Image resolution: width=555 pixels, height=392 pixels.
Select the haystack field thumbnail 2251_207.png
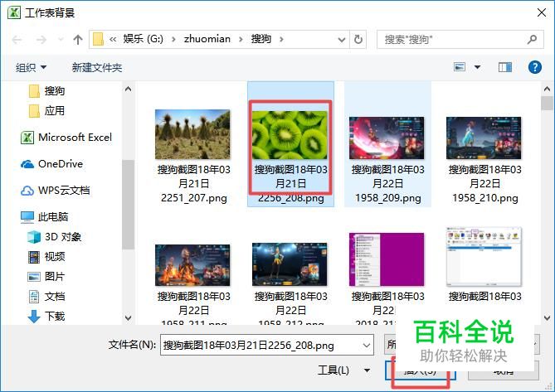(x=193, y=134)
